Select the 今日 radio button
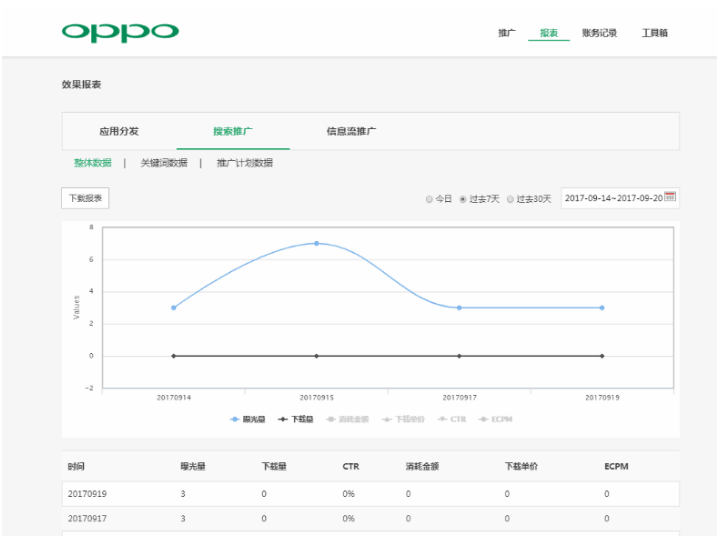Image resolution: width=722 pixels, height=542 pixels. [429, 199]
